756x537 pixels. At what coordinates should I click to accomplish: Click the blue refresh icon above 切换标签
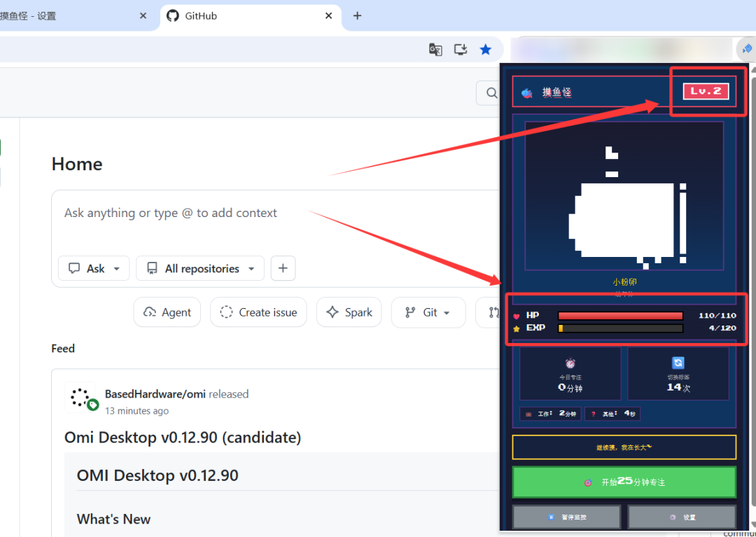coord(678,363)
